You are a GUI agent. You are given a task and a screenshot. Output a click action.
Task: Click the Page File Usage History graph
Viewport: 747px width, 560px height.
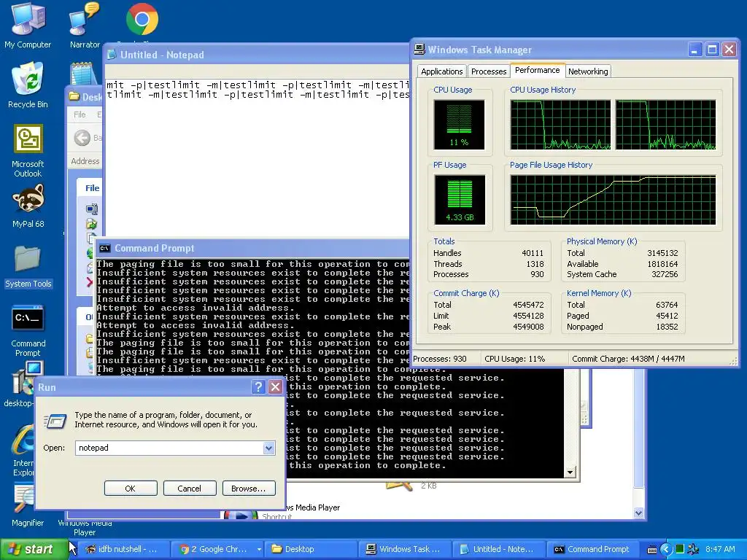[x=613, y=200]
